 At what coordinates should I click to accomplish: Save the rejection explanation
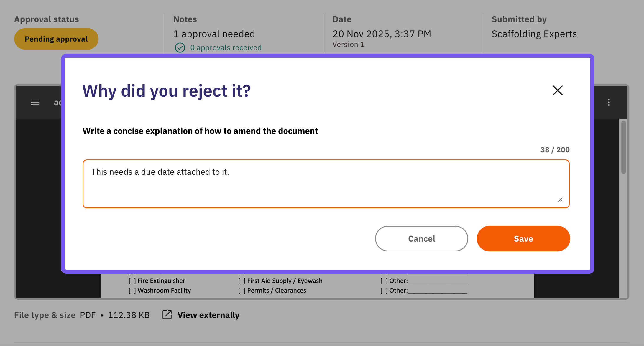pos(523,238)
